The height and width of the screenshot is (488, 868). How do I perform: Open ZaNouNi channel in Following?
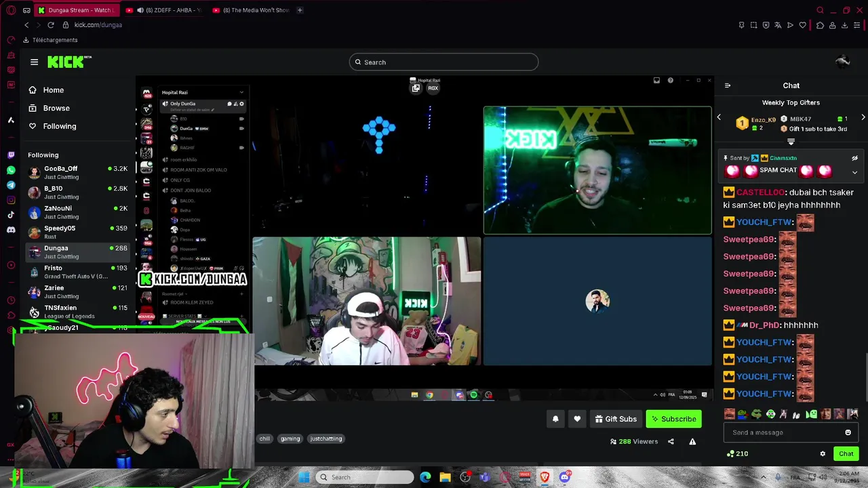tap(77, 212)
